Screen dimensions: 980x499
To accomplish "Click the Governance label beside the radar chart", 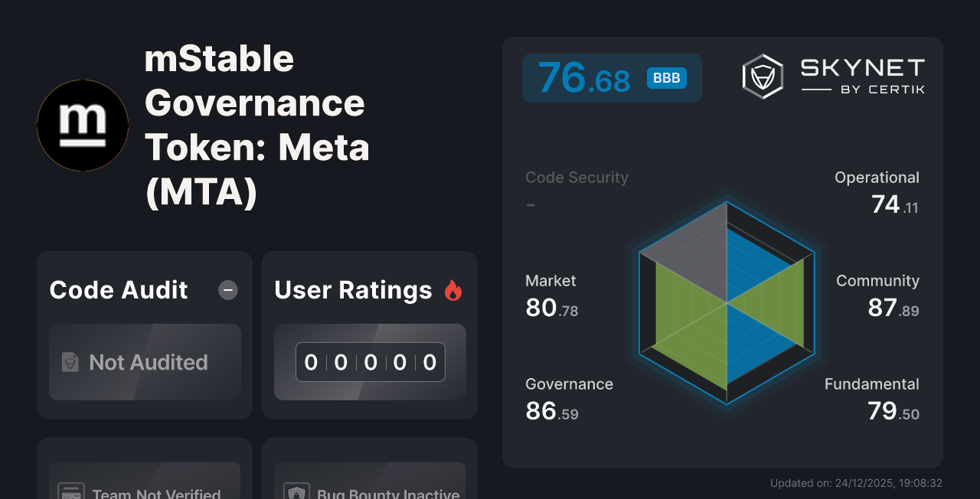I will [x=569, y=384].
